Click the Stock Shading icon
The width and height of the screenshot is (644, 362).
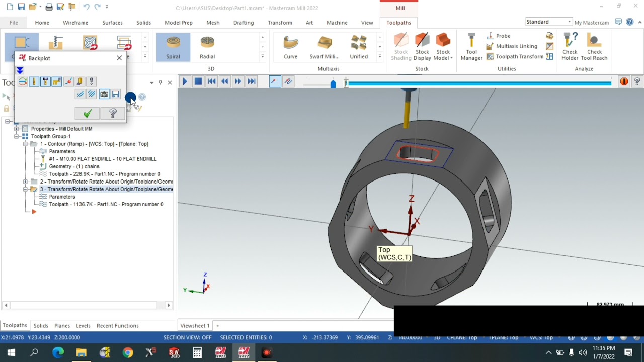click(x=401, y=47)
